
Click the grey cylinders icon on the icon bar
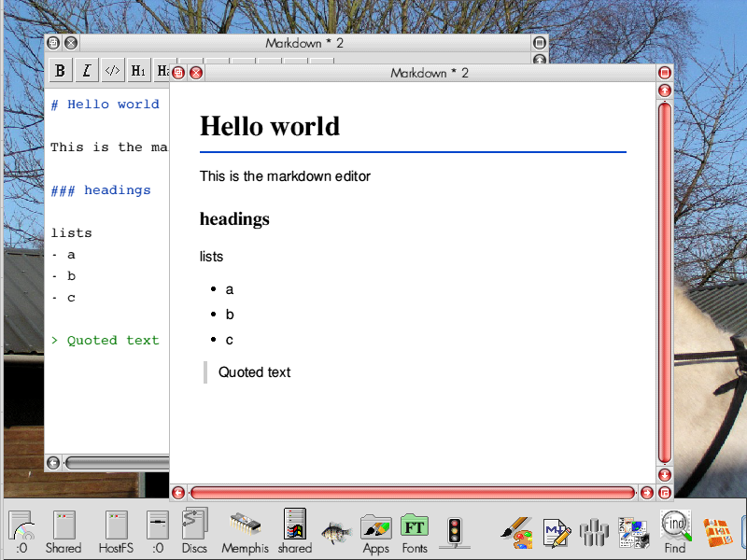tap(594, 533)
